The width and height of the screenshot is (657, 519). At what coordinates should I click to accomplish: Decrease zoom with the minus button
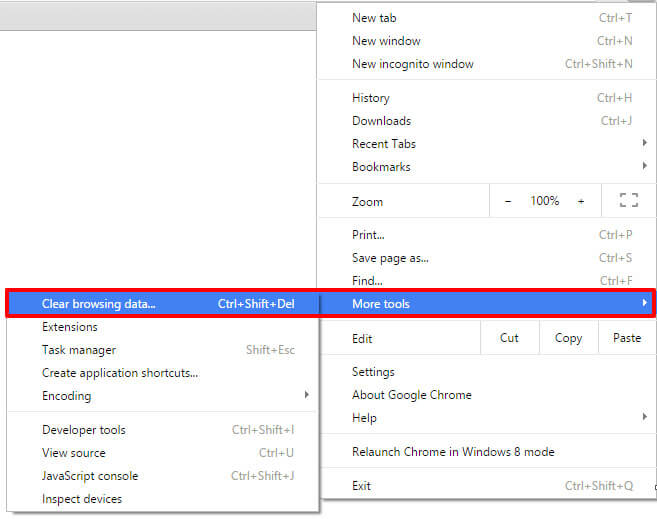coord(508,201)
